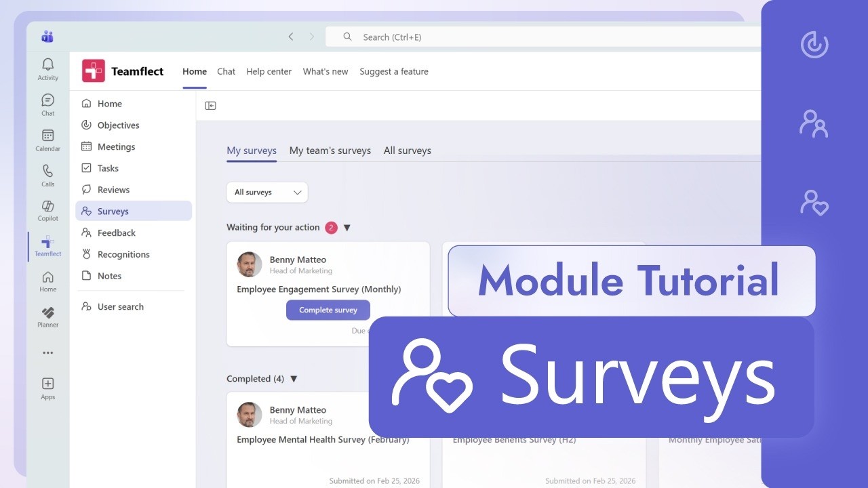Open Copilot in the Teams rail
This screenshot has width=868, height=488.
(47, 211)
